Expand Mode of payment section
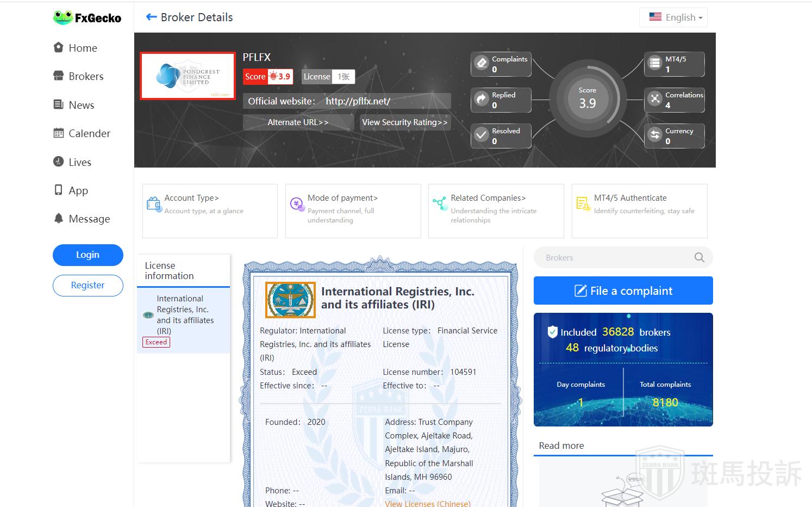 [x=342, y=198]
